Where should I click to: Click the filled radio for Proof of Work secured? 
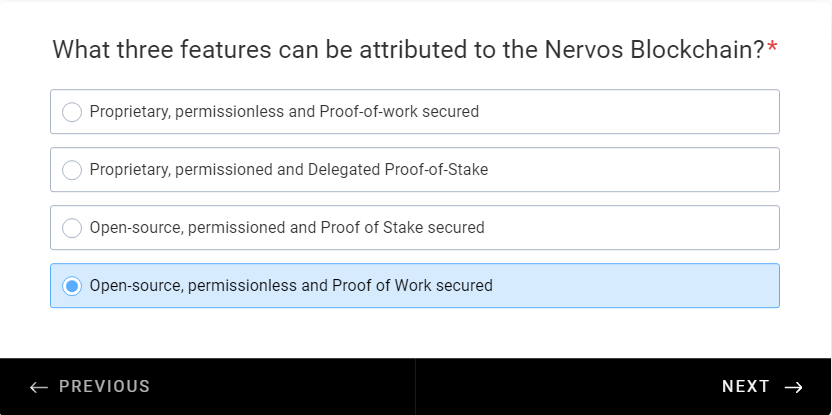tap(72, 286)
